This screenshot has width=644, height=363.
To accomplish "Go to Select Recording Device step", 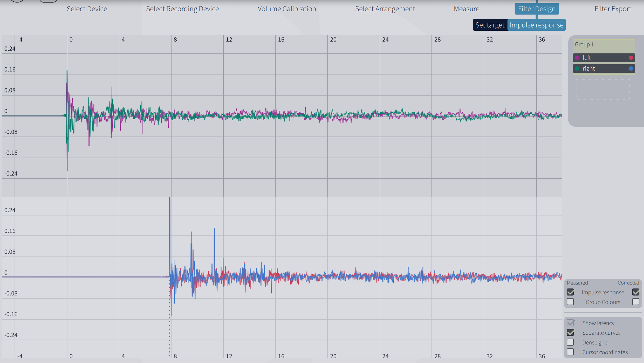I will pyautogui.click(x=182, y=9).
